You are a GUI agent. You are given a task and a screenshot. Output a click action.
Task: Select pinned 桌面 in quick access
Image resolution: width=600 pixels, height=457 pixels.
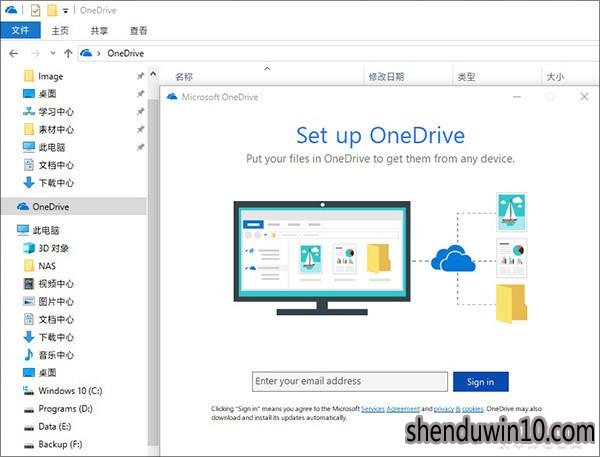[x=47, y=93]
